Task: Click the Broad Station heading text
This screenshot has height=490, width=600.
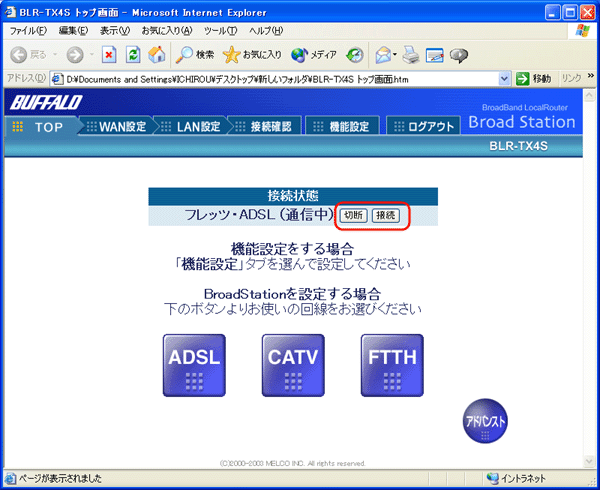Action: tap(522, 122)
